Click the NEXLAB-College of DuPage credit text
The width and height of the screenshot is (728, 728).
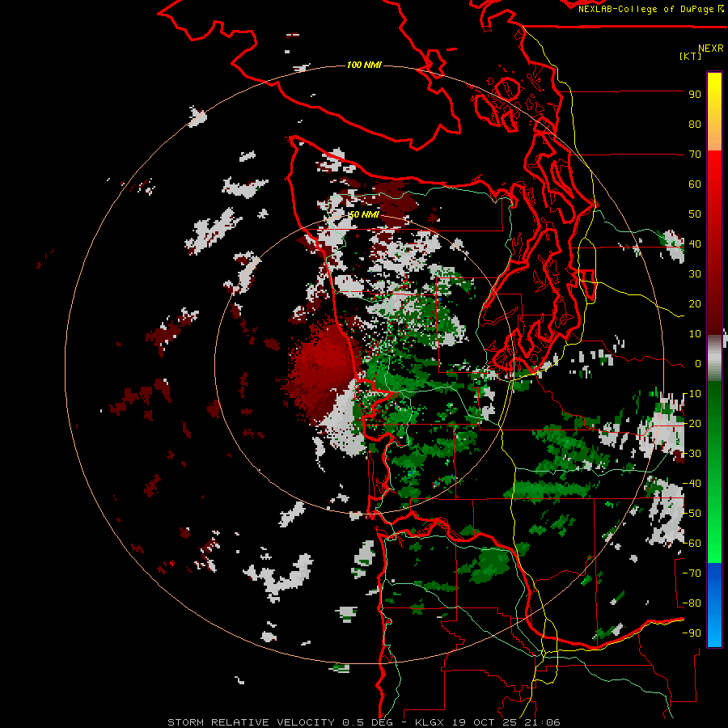point(647,9)
